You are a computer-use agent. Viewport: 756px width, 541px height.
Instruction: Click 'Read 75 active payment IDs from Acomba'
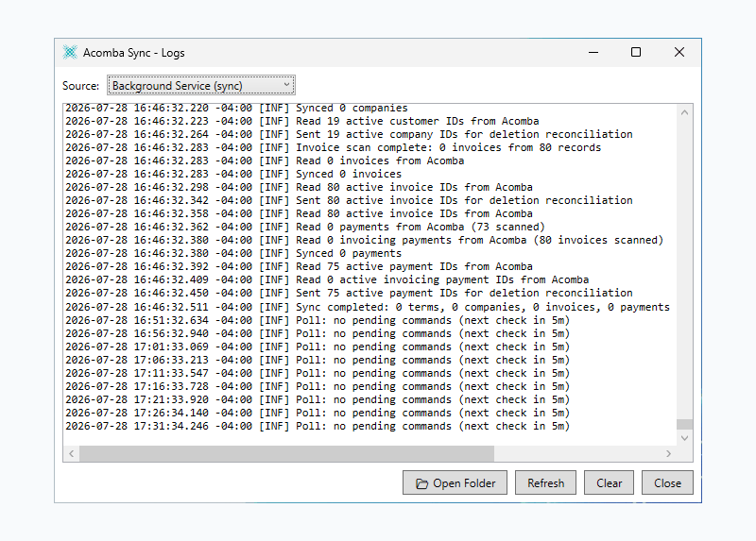coord(299,266)
